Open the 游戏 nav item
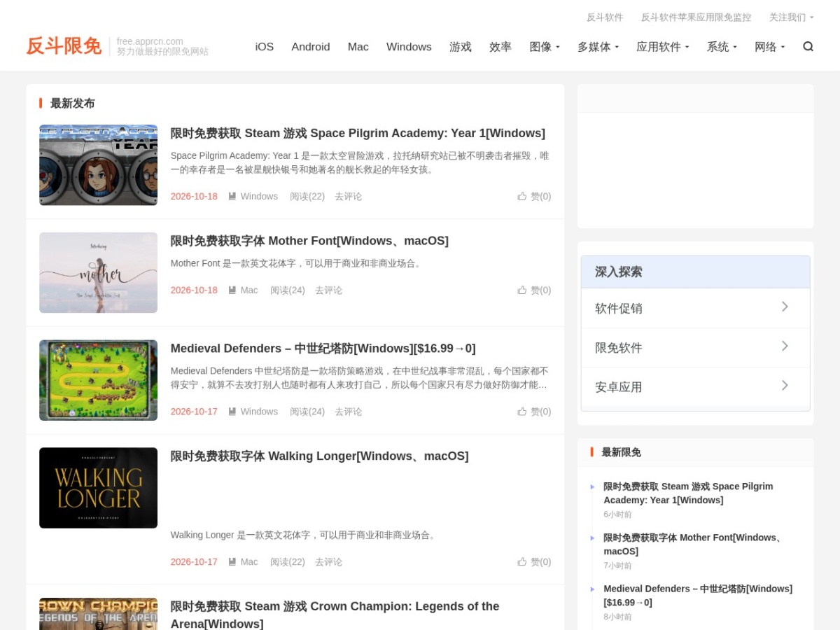The height and width of the screenshot is (630, 840). click(461, 47)
